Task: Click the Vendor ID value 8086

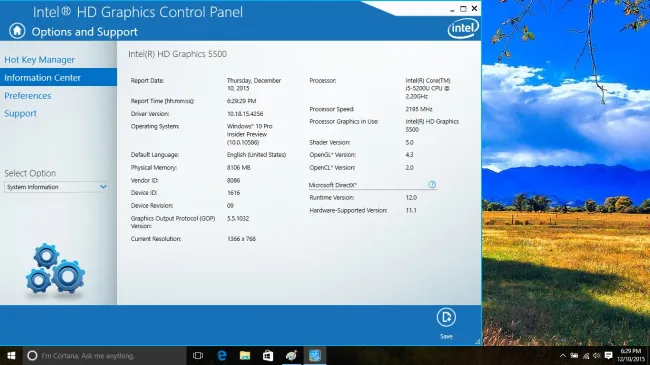Action: coord(233,180)
